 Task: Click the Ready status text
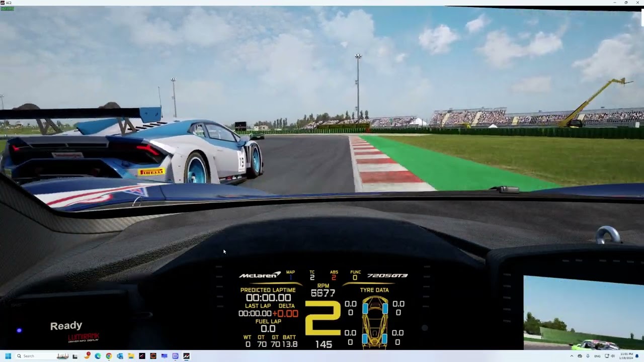click(x=66, y=326)
